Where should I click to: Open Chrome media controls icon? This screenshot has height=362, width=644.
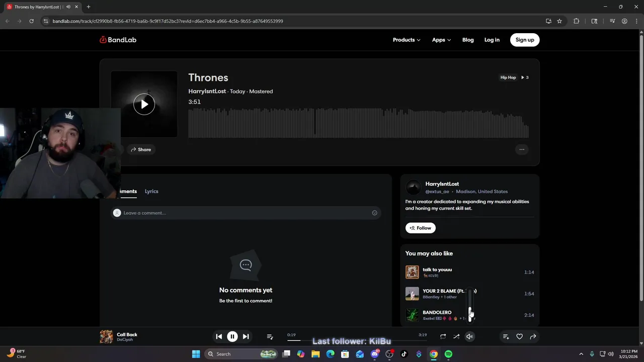(x=612, y=21)
